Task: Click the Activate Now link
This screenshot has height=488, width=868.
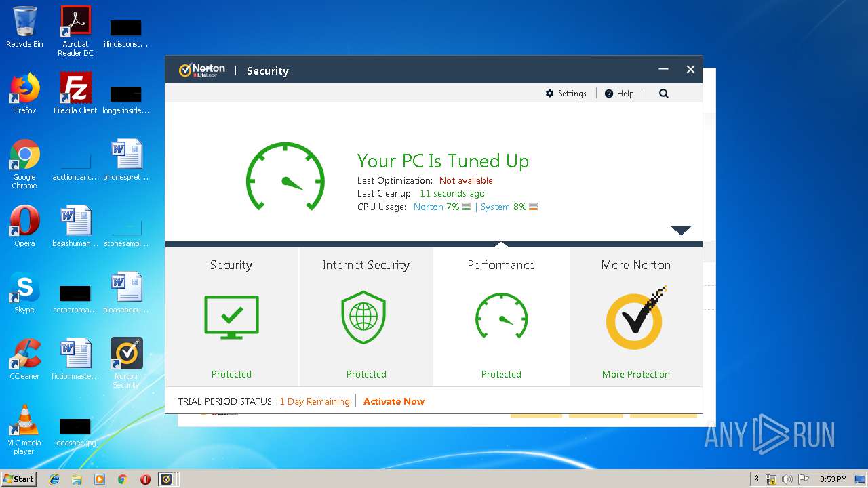Action: [394, 401]
